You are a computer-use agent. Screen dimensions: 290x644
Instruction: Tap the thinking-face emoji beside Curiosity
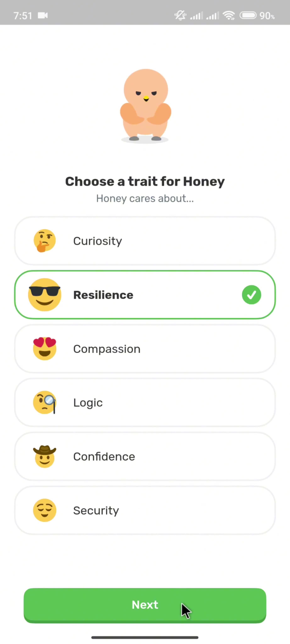pos(45,241)
